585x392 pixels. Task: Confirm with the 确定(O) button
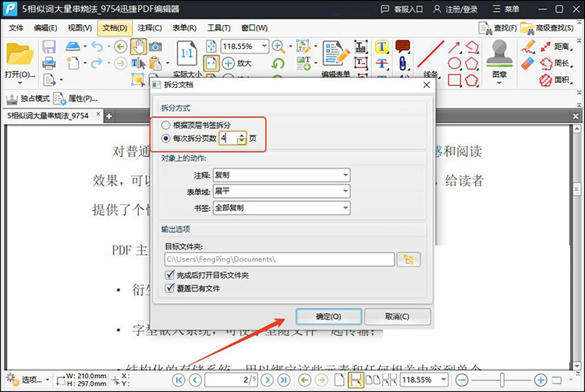[328, 316]
